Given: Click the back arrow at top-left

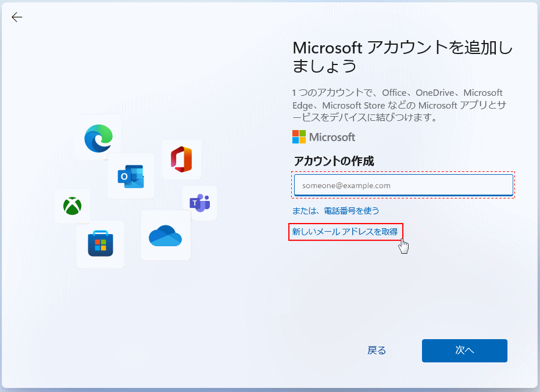Looking at the screenshot, I should (x=17, y=17).
